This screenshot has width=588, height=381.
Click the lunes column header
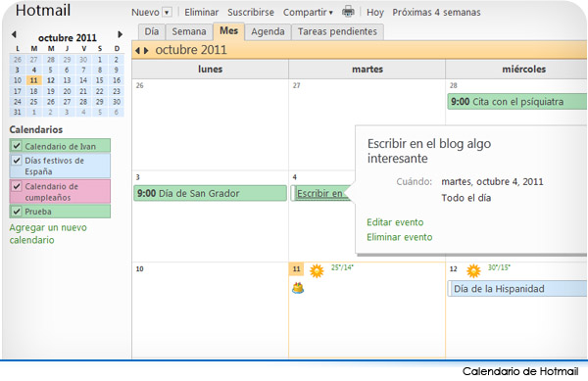pyautogui.click(x=211, y=70)
